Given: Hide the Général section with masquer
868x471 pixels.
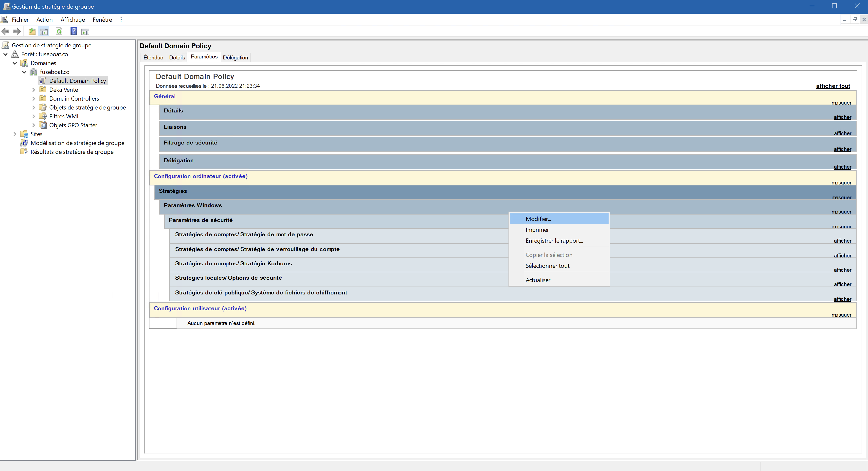Looking at the screenshot, I should tap(841, 103).
